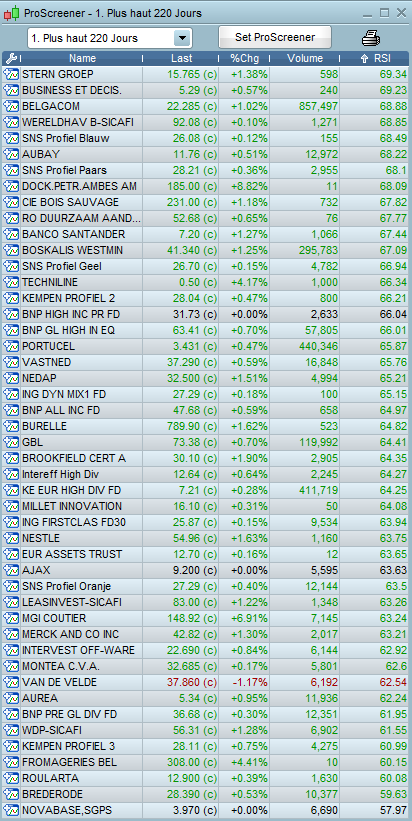This screenshot has height=821, width=412.
Task: Select the LEASINVEST-SICAFI row name
Action: pyautogui.click(x=72, y=602)
